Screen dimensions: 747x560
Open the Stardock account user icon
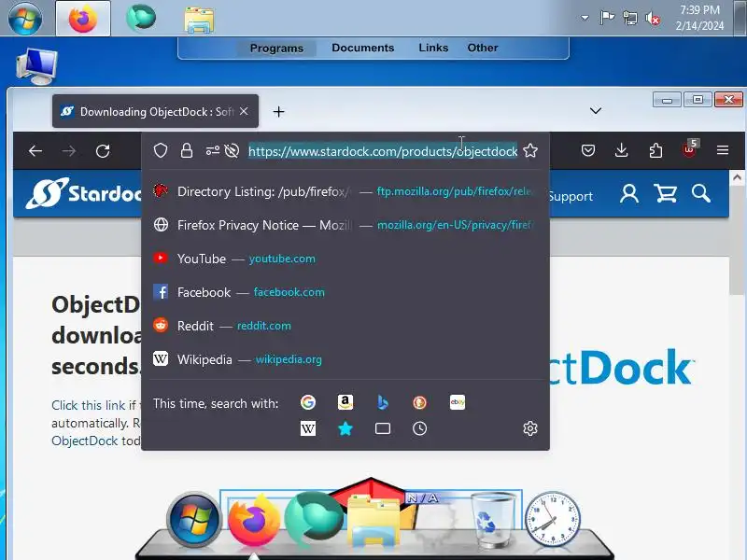click(x=629, y=194)
